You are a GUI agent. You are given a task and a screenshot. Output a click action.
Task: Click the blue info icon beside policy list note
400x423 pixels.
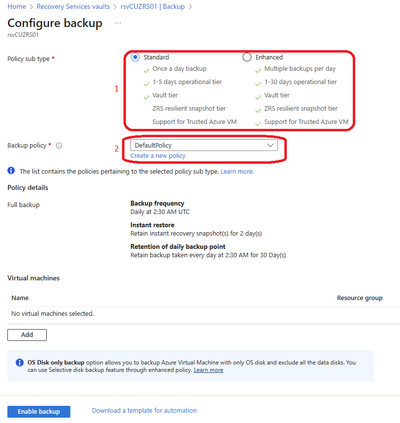coord(11,171)
